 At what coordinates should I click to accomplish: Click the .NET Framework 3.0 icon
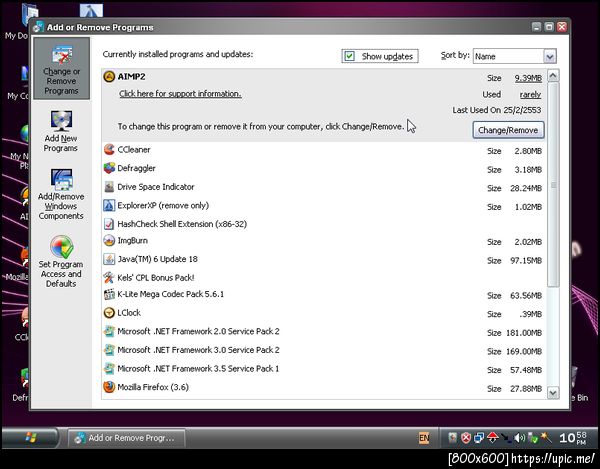tap(109, 350)
